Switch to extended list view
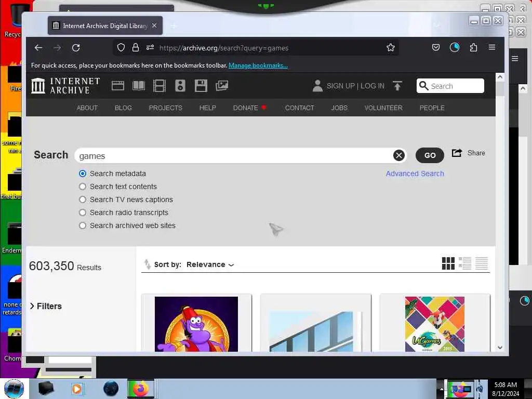532x399 pixels. (x=465, y=263)
